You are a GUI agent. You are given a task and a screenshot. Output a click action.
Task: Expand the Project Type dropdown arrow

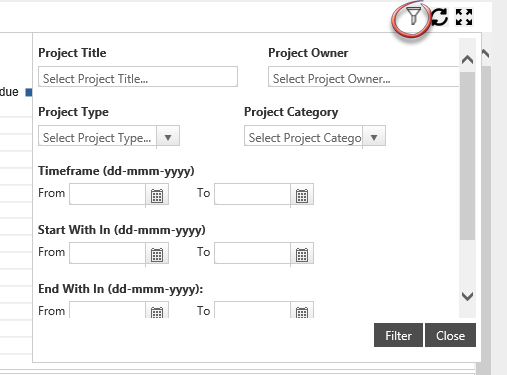tap(168, 137)
